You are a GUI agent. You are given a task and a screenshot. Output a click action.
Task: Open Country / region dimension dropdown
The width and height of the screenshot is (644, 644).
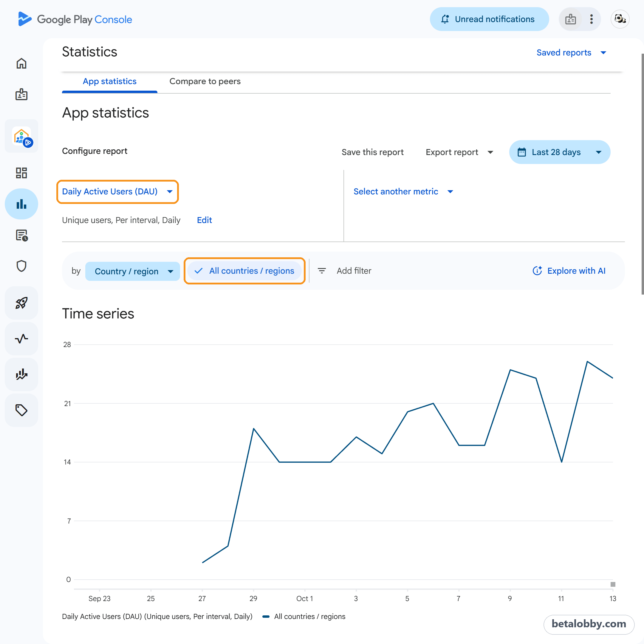pyautogui.click(x=133, y=271)
